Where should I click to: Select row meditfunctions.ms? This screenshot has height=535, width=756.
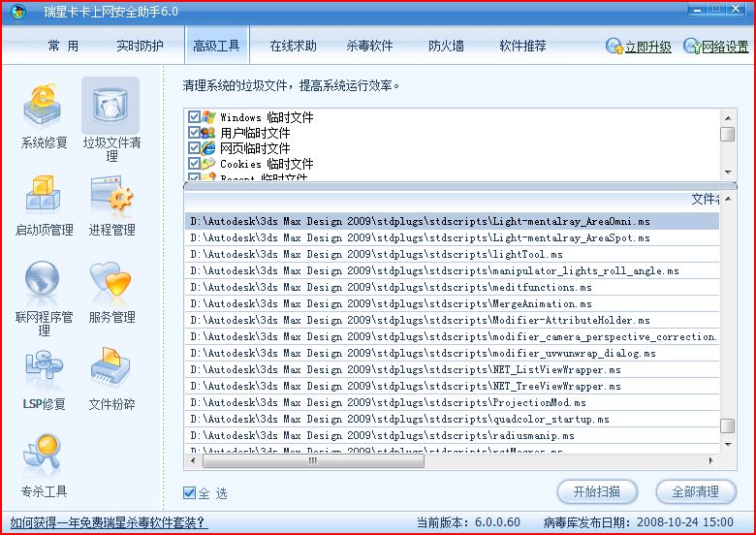[x=453, y=287]
